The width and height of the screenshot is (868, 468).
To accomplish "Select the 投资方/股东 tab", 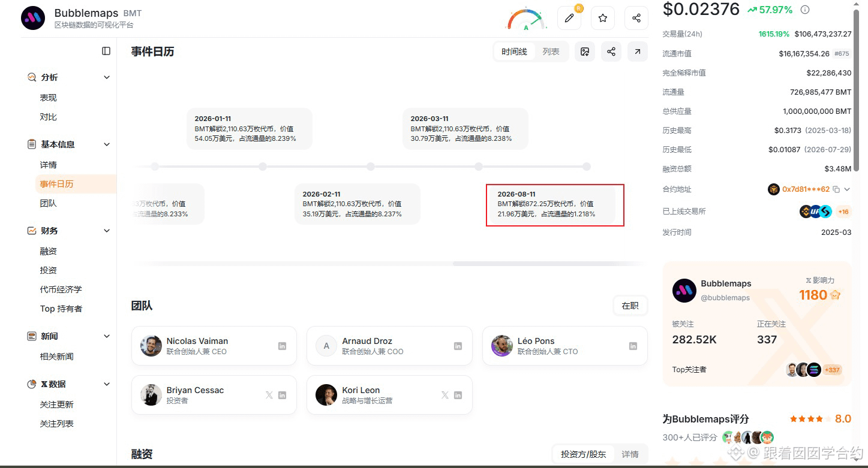I will (x=584, y=454).
